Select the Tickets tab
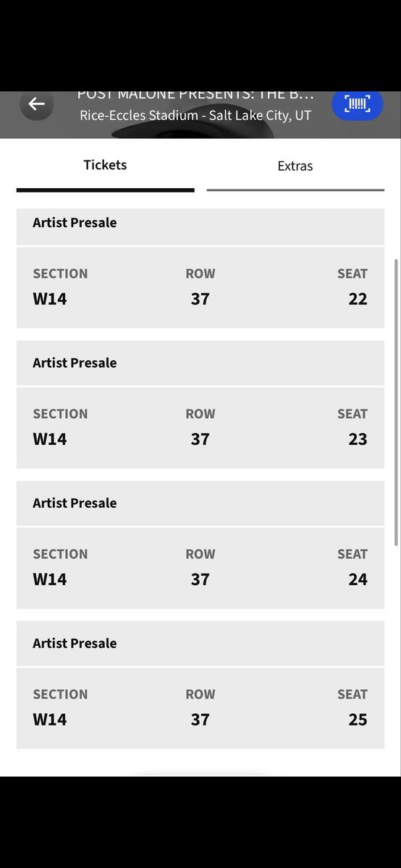This screenshot has width=401, height=868. pos(105,165)
